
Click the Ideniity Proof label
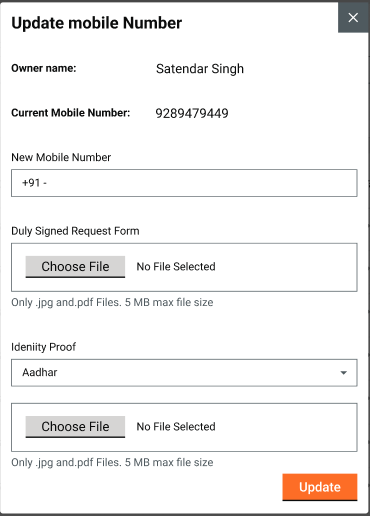point(44,347)
